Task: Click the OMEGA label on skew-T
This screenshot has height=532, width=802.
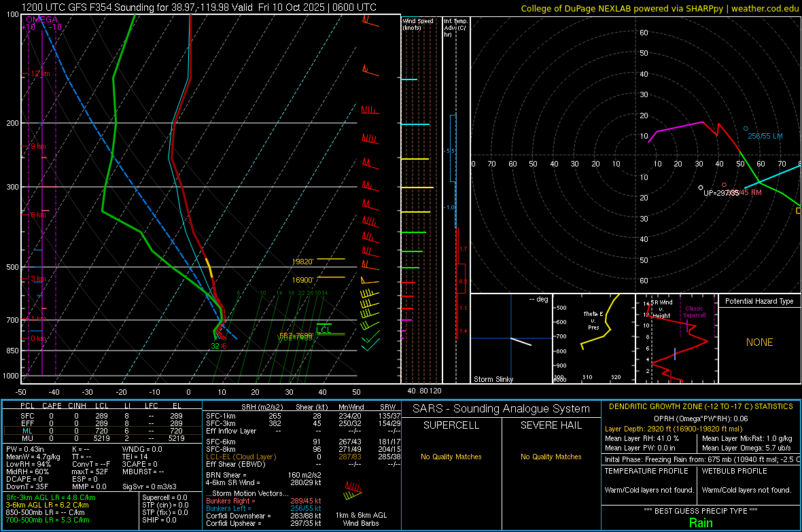Action: point(41,20)
